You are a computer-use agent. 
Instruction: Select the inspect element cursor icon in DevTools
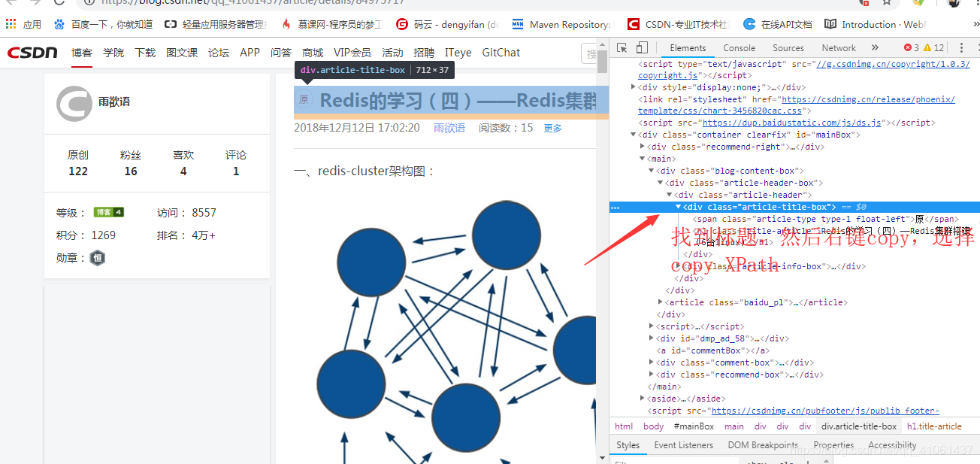point(622,47)
